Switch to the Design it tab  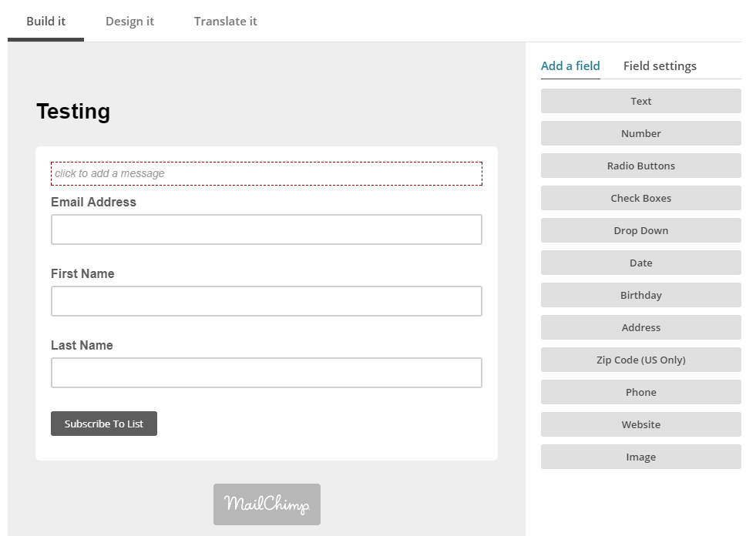129,22
